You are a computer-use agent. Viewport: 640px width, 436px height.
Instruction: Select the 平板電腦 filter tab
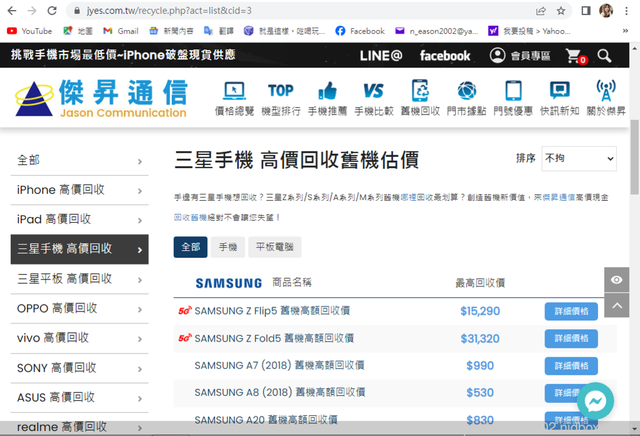276,246
